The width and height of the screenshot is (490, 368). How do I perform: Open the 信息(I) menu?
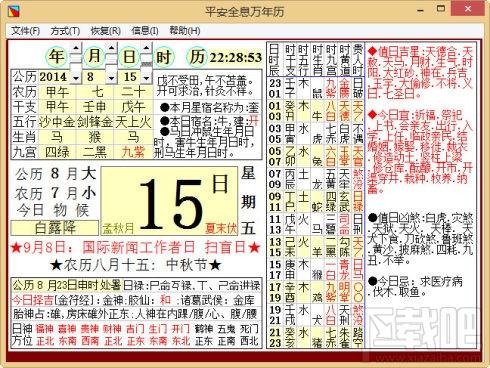coord(145,31)
